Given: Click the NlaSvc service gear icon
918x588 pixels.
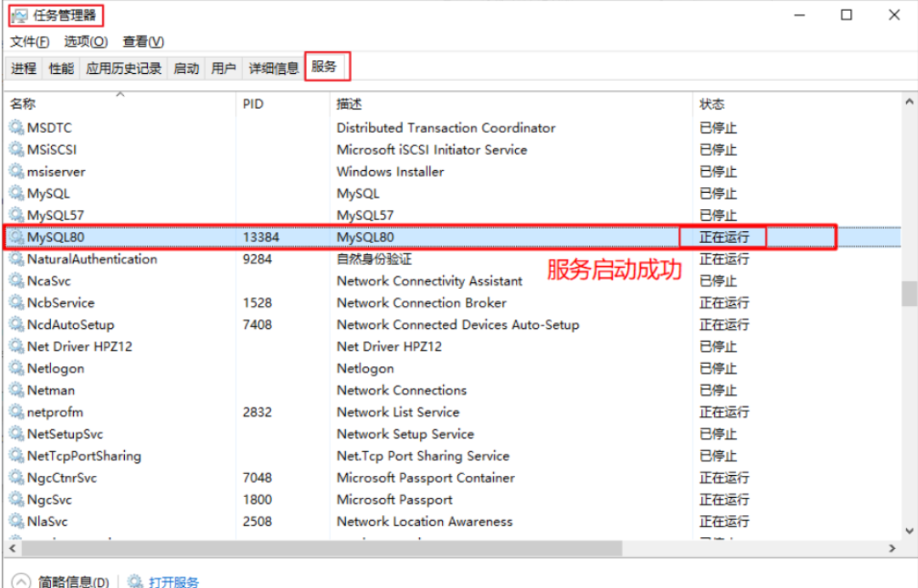Looking at the screenshot, I should pyautogui.click(x=16, y=522).
